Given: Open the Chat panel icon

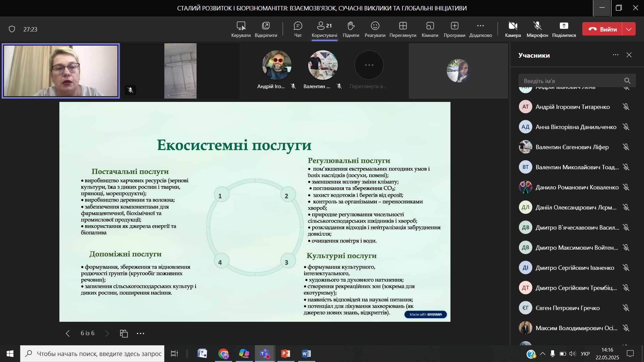Looking at the screenshot, I should click(298, 26).
